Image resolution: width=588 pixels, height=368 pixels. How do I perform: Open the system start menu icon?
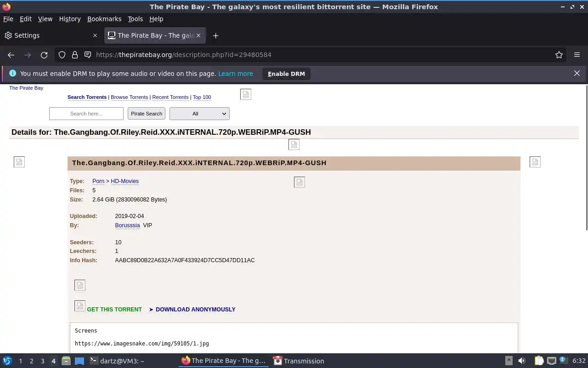pos(7,361)
